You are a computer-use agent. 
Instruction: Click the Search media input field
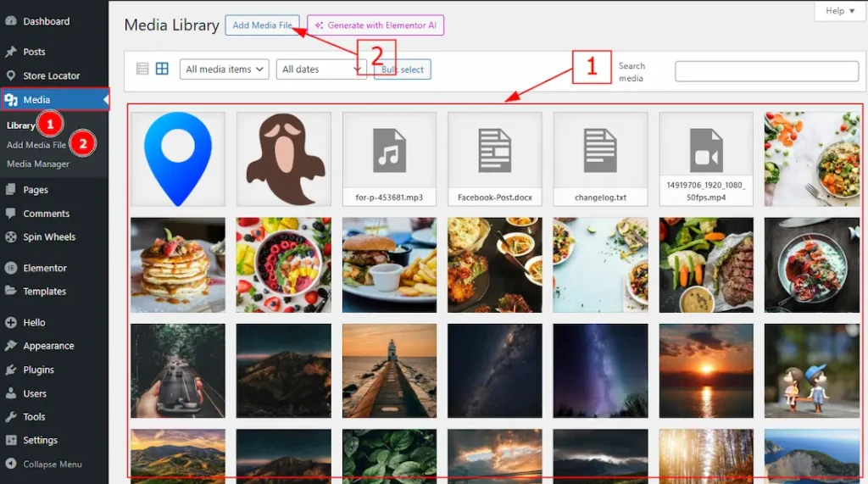point(766,71)
